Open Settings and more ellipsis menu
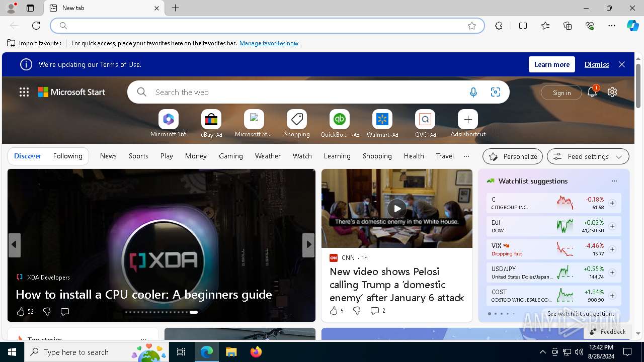 point(612,26)
